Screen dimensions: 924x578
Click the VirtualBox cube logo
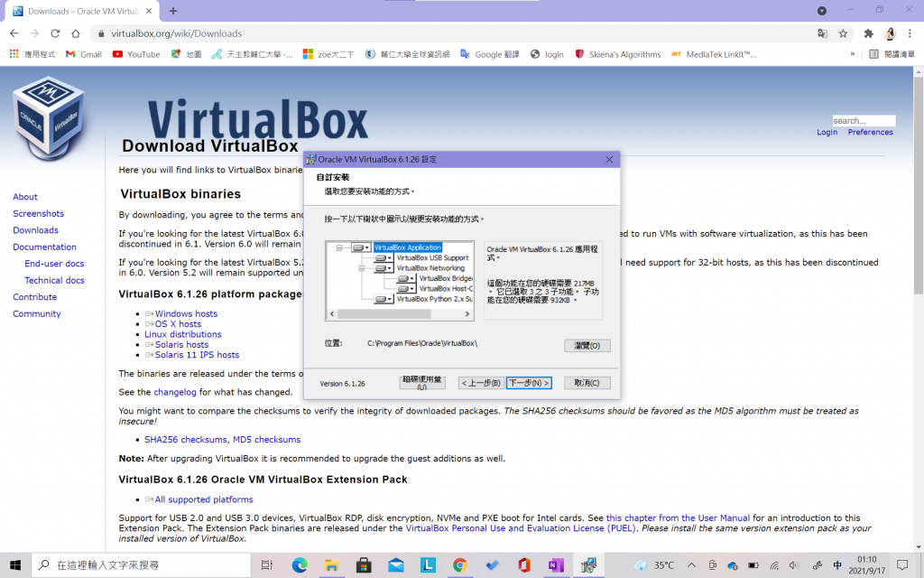tap(49, 118)
